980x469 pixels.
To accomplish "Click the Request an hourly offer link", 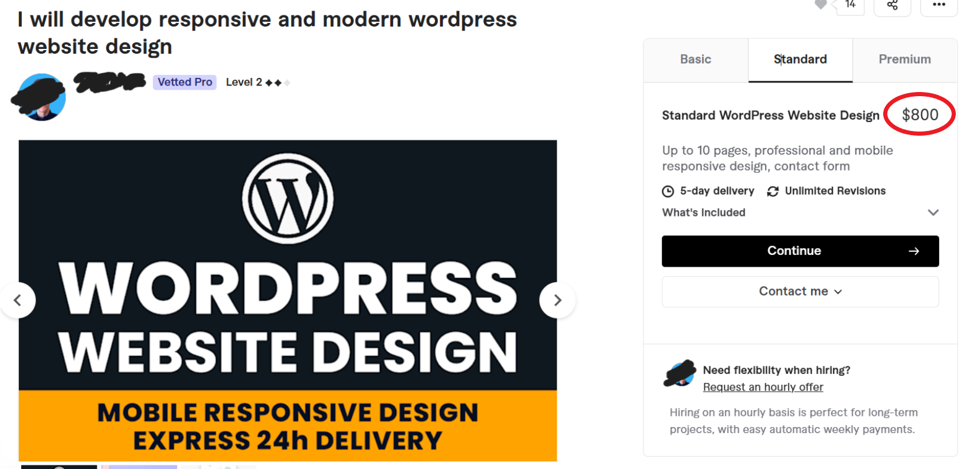I will click(x=763, y=387).
